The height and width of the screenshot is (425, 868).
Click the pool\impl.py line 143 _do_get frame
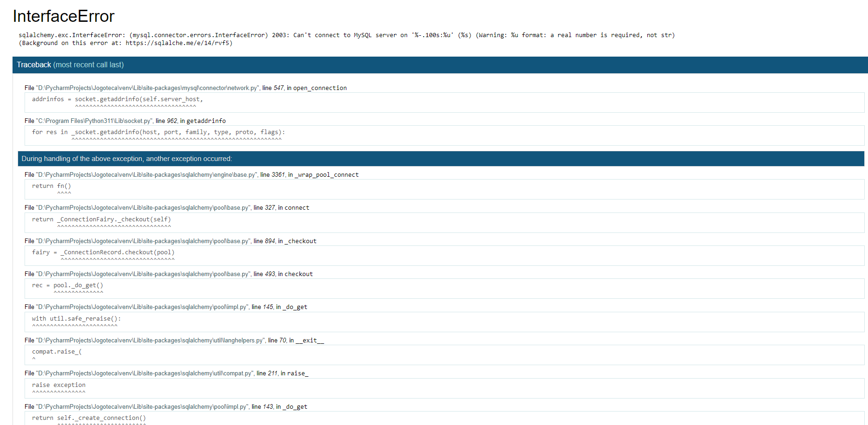[166, 407]
